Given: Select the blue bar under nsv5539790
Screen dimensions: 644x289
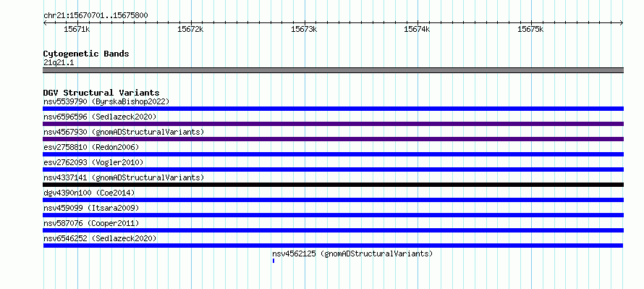Looking at the screenshot, I should pos(333,109).
